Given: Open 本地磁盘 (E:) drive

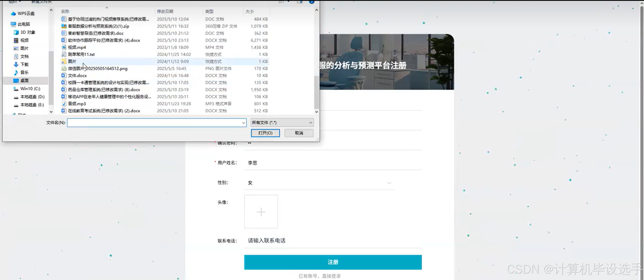Looking at the screenshot, I should tap(29, 104).
